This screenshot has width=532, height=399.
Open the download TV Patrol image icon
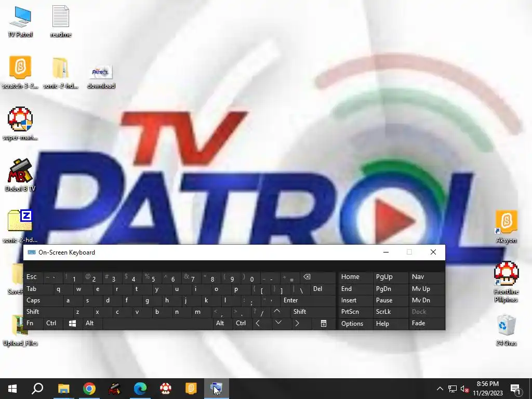pos(101,76)
